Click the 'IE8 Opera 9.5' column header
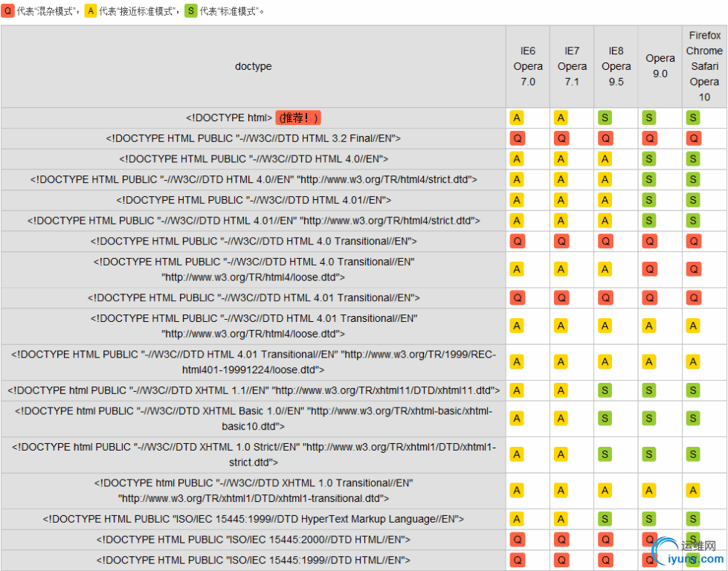This screenshot has height=571, width=728. click(x=616, y=66)
